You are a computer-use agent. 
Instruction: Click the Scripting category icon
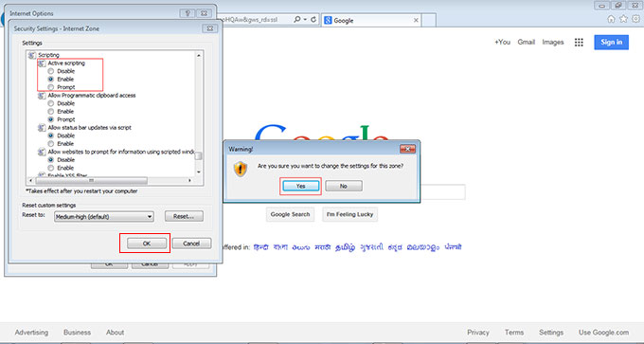pos(31,55)
